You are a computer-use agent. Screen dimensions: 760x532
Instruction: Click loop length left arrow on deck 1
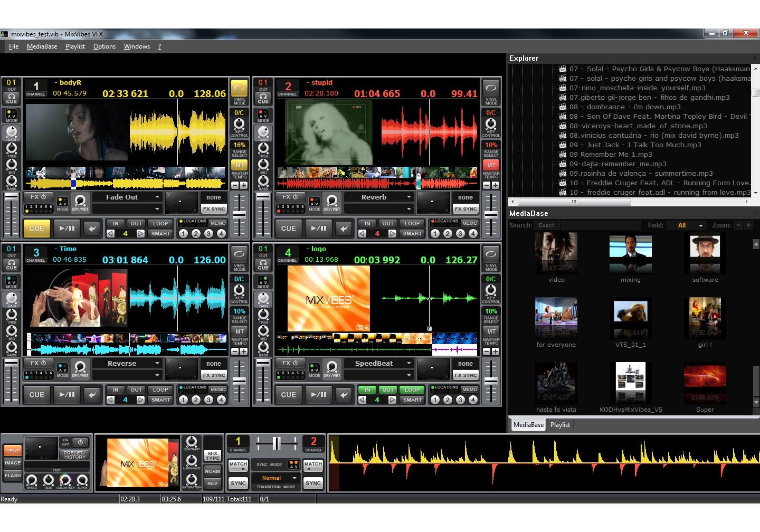[x=111, y=233]
